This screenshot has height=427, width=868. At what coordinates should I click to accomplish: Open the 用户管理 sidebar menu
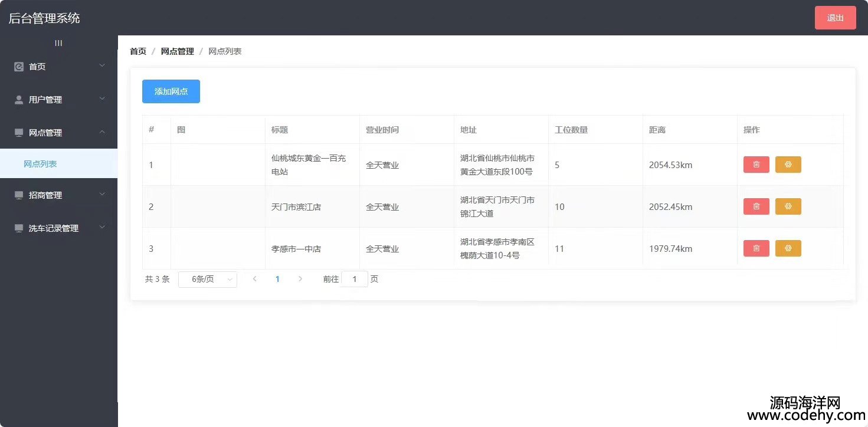point(58,100)
